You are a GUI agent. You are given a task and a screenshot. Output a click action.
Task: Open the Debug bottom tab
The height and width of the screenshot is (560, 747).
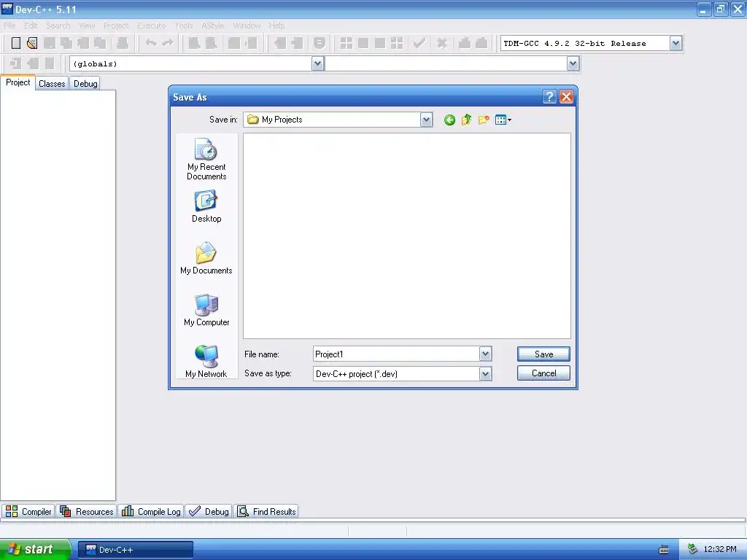209,511
